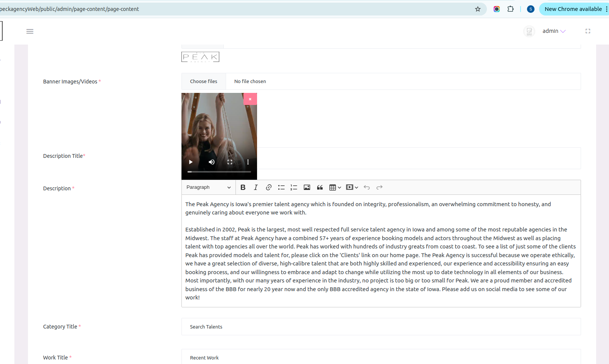Open the insert media dropdown
609x364 pixels.
click(x=352, y=187)
